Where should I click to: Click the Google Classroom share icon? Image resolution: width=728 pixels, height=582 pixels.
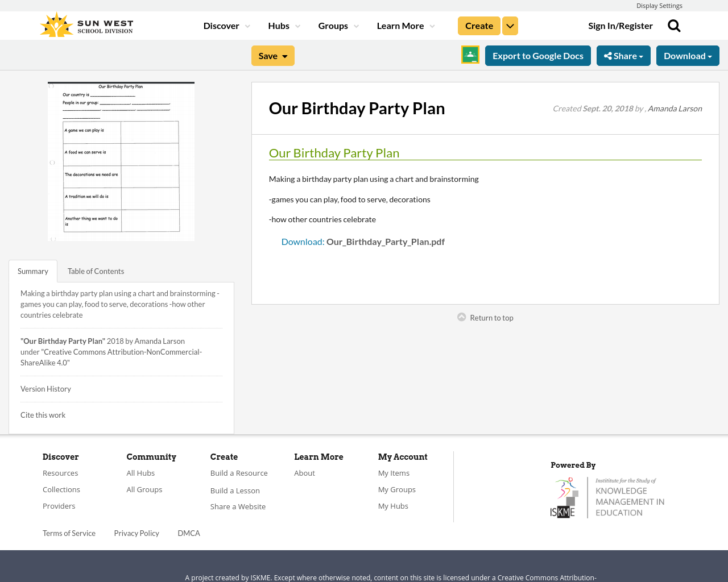click(x=470, y=54)
